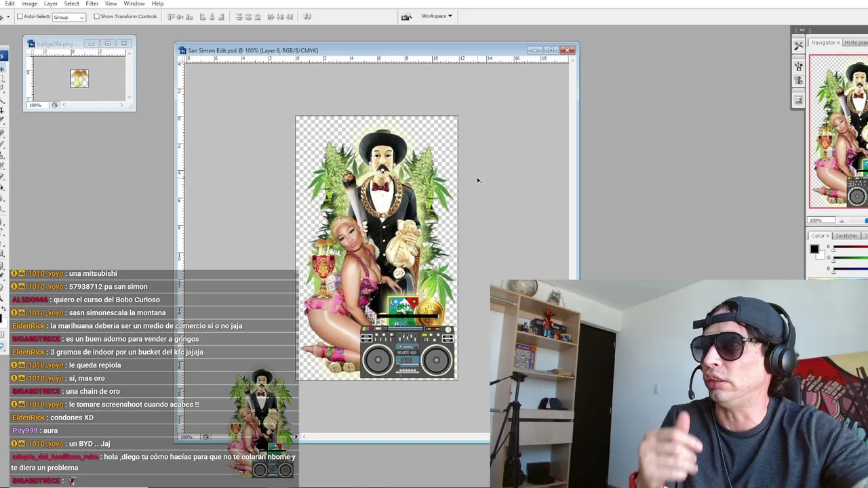Click the status icon in badge29a.png window

click(55, 105)
